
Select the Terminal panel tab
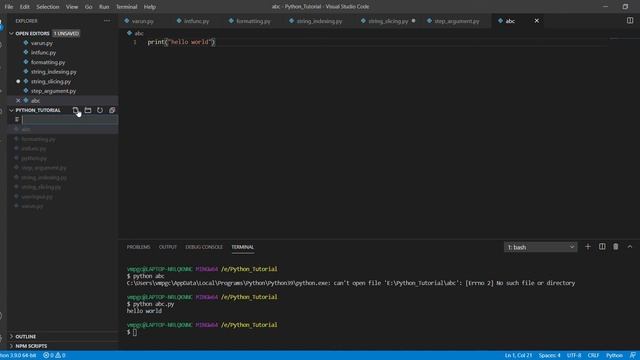coord(242,247)
